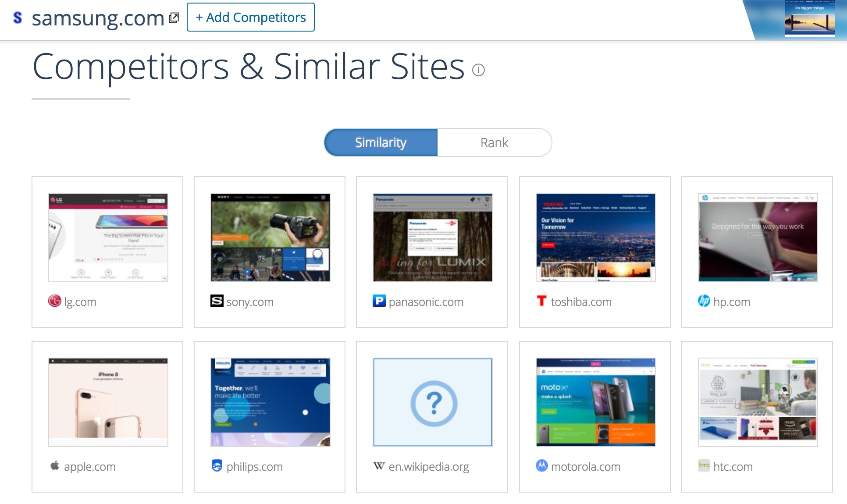
Task: Click the apple.com iPhone 8 thumbnail
Action: point(108,402)
